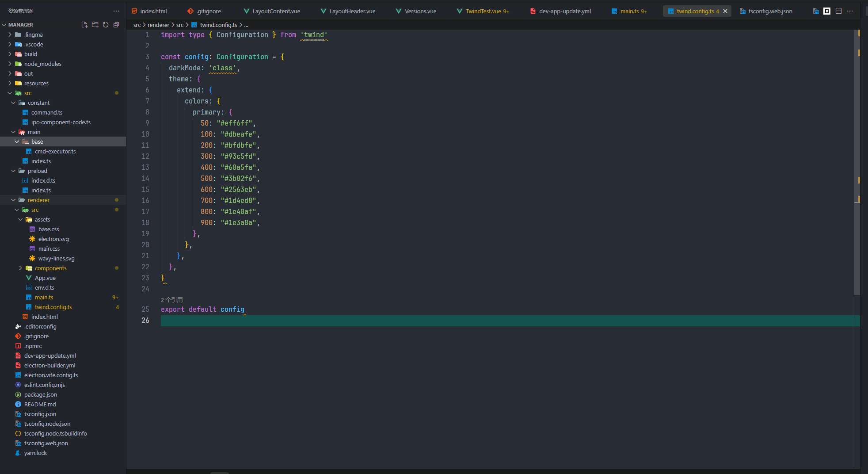Expand the .lingma folder

[10, 34]
